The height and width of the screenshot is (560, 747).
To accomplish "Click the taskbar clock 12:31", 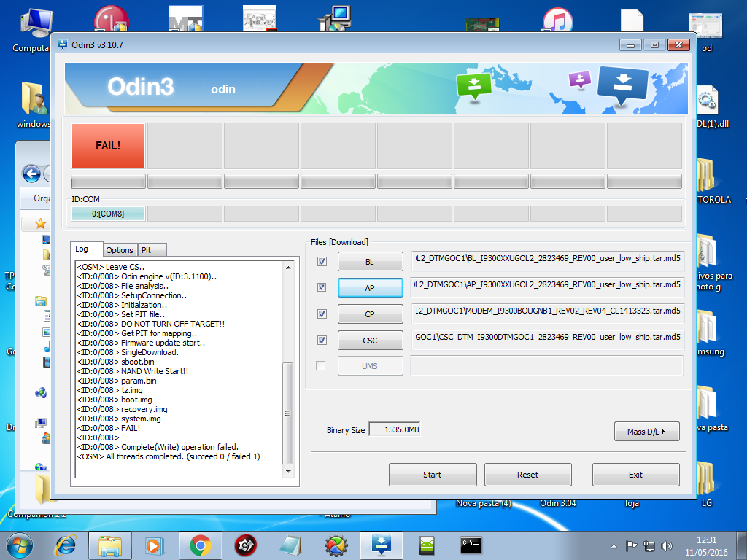I will [x=706, y=540].
